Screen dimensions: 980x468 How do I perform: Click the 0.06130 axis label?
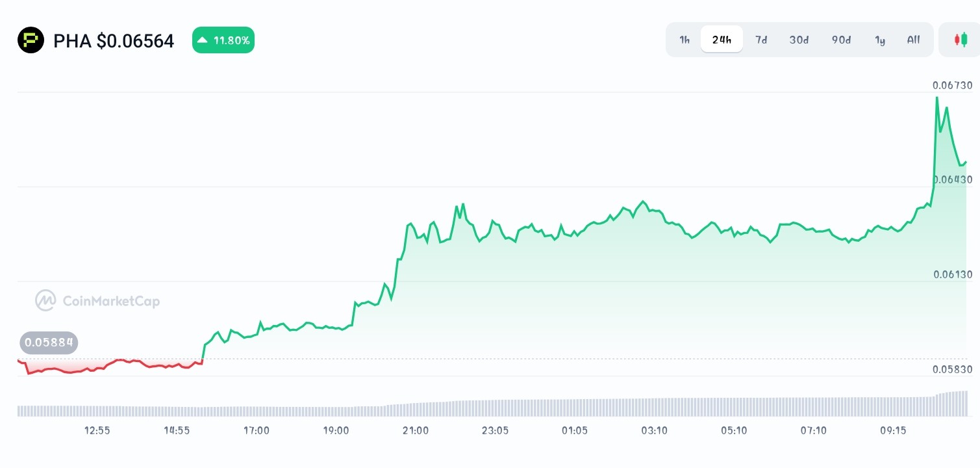point(952,274)
